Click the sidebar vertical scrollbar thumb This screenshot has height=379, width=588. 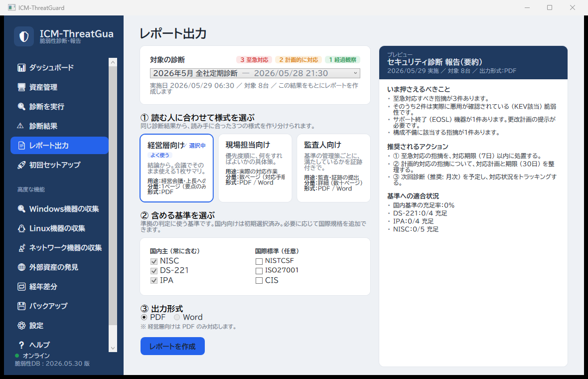point(113,195)
